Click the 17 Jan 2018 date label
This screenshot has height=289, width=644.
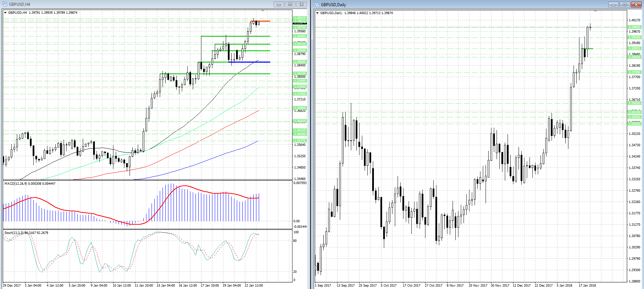pos(587,286)
